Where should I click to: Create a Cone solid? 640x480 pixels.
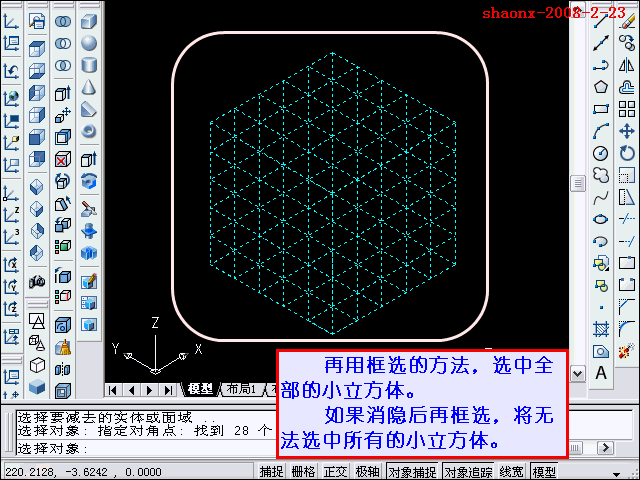[89, 87]
